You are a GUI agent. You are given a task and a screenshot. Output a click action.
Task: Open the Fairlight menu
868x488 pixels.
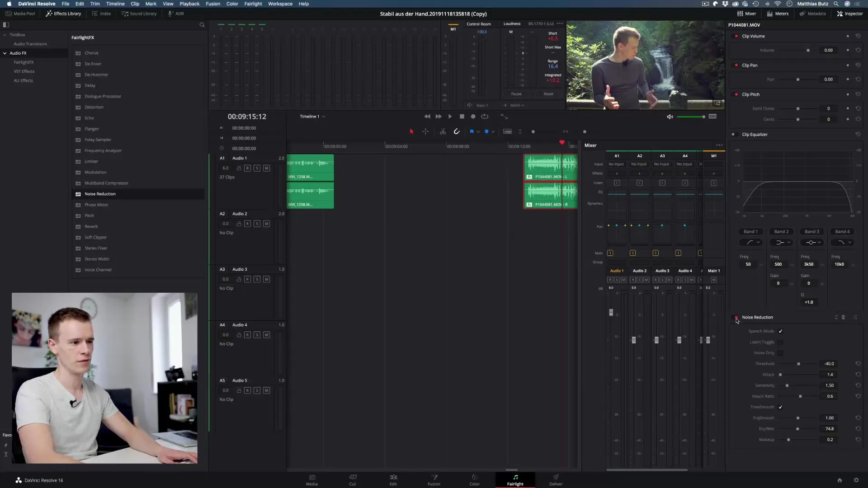(x=253, y=4)
